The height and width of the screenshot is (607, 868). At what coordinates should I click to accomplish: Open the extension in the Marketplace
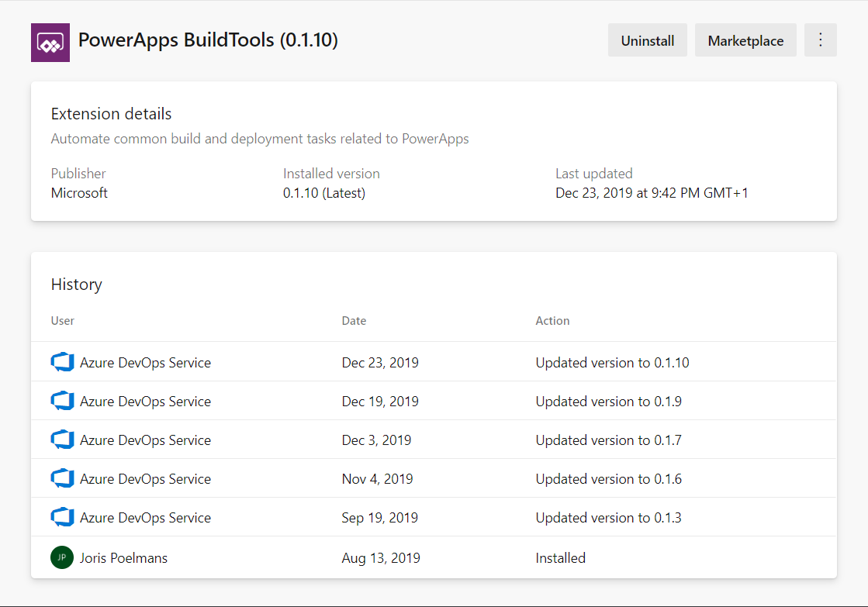coord(745,40)
